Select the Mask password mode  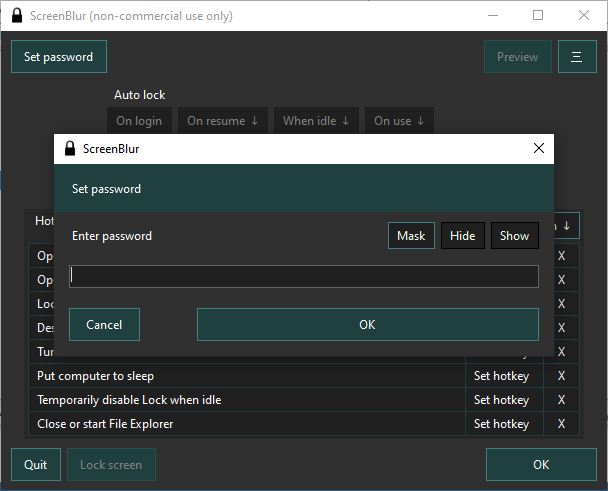(x=411, y=235)
